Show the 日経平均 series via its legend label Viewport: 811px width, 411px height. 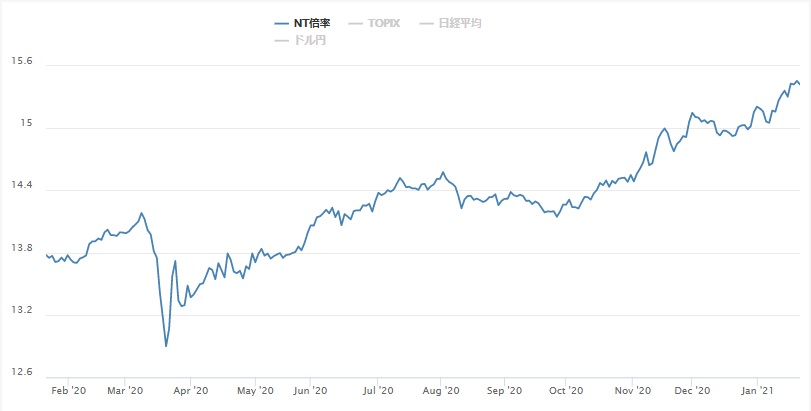(460, 23)
